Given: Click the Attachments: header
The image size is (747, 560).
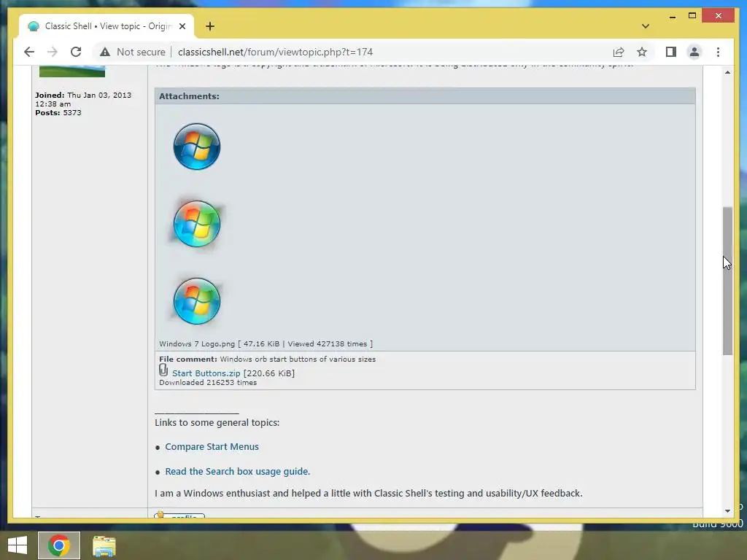Looking at the screenshot, I should [x=189, y=96].
